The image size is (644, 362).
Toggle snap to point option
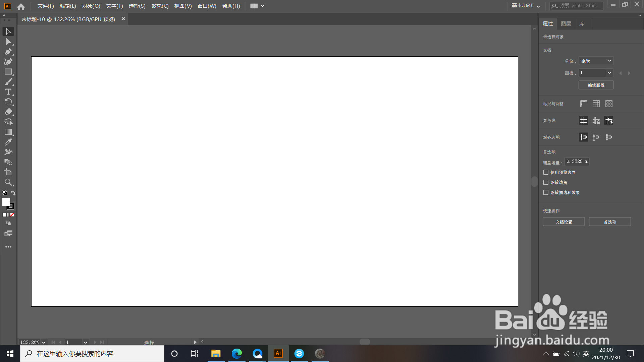pyautogui.click(x=584, y=137)
